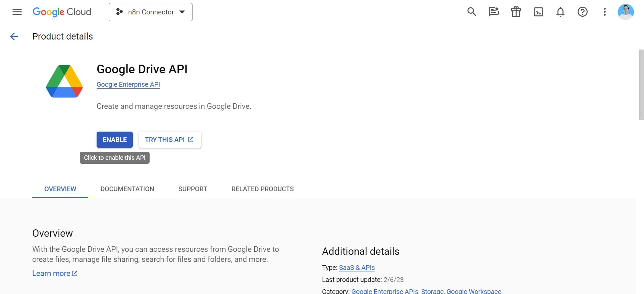
Task: Open the help question mark icon
Action: pyautogui.click(x=583, y=12)
